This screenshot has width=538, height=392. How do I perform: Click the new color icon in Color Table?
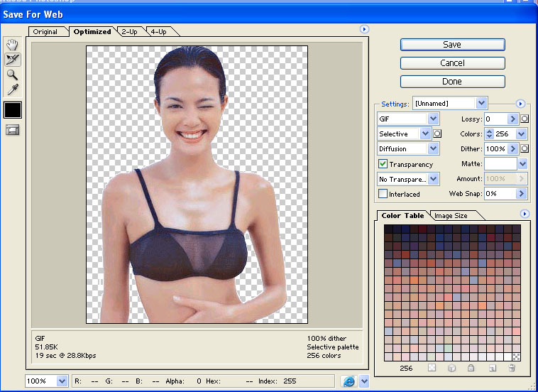493,369
